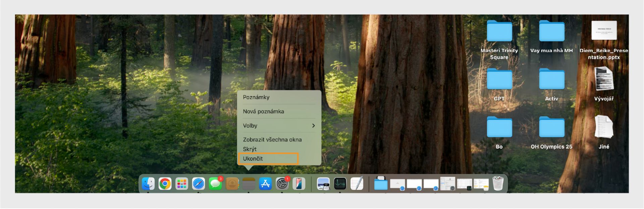Open Messages app with unread badge
This screenshot has height=209, width=644.
click(215, 183)
